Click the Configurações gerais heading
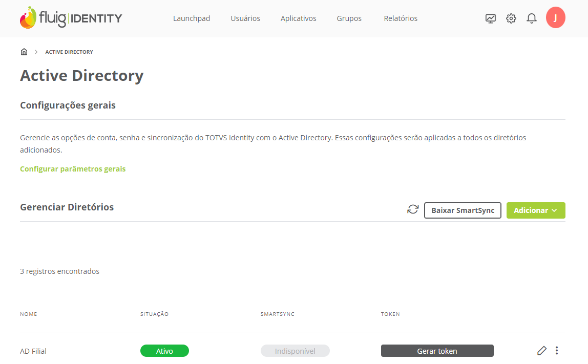 [x=68, y=105]
